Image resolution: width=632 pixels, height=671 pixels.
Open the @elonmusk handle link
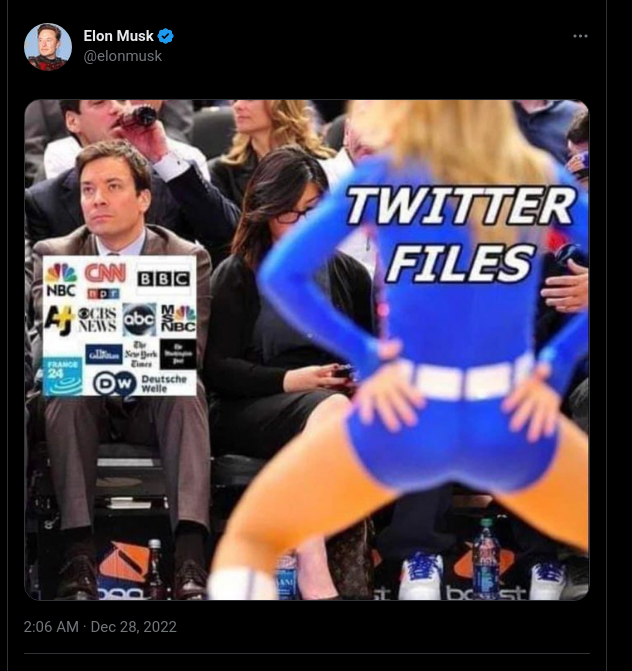pos(123,56)
